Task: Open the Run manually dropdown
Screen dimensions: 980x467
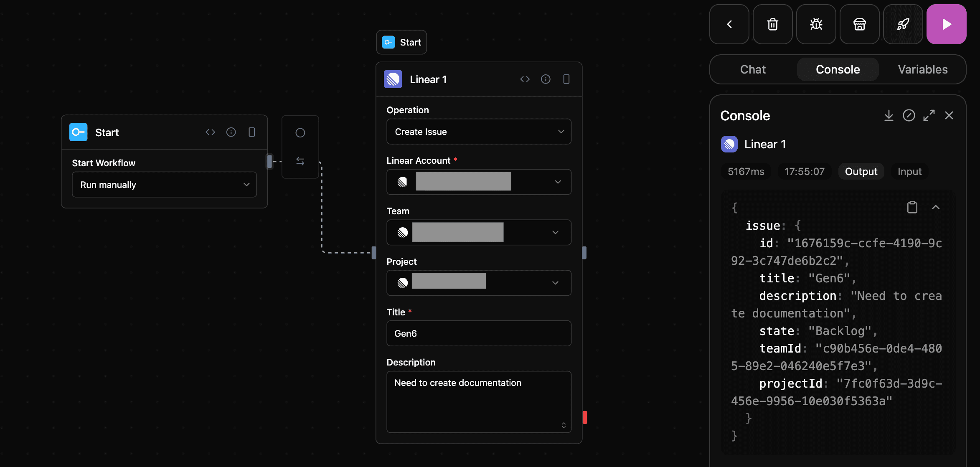Action: click(164, 184)
